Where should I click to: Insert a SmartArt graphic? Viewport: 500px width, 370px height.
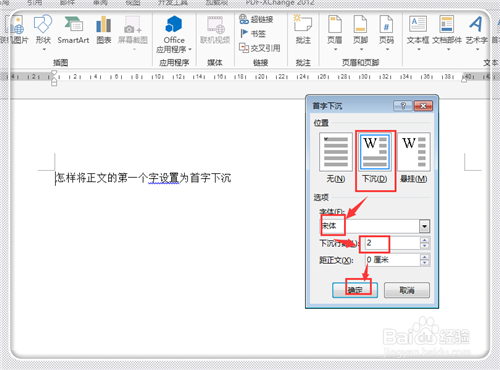[x=73, y=31]
